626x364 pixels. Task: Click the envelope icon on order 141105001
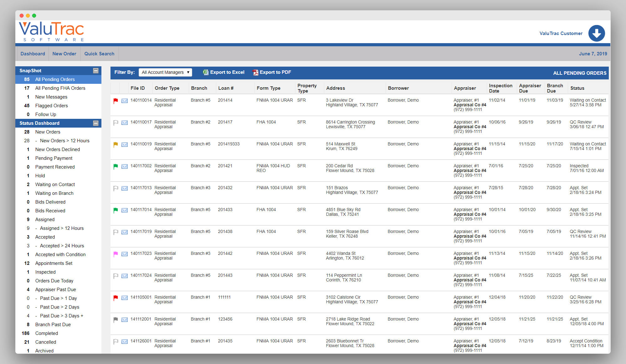point(124,298)
